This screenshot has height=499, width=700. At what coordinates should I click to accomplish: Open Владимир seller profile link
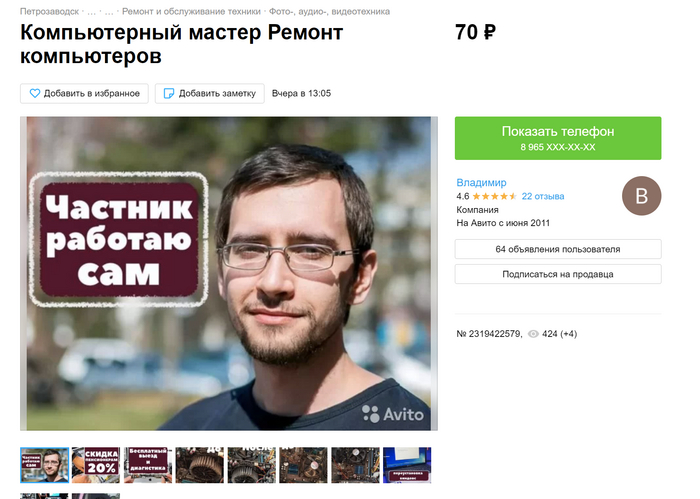(481, 183)
